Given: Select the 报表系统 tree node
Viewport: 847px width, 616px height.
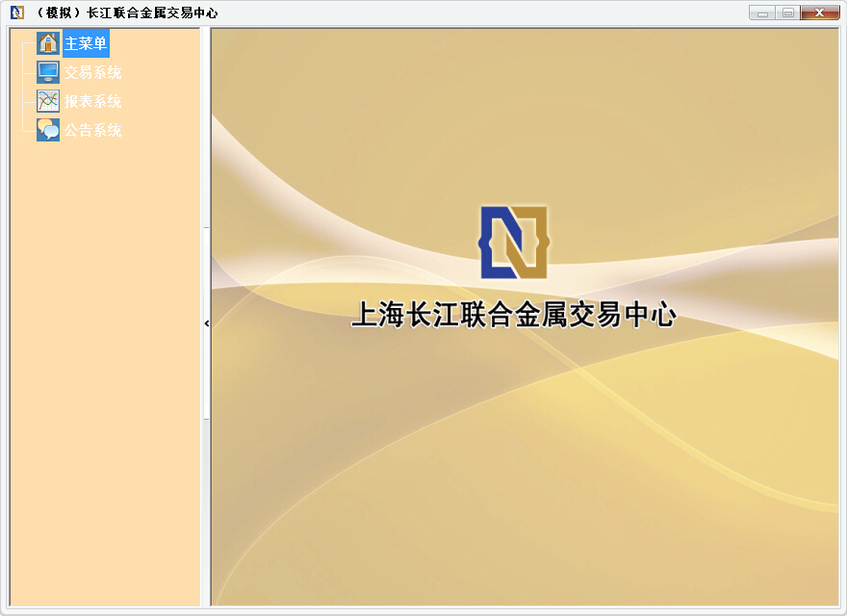Looking at the screenshot, I should tap(93, 100).
